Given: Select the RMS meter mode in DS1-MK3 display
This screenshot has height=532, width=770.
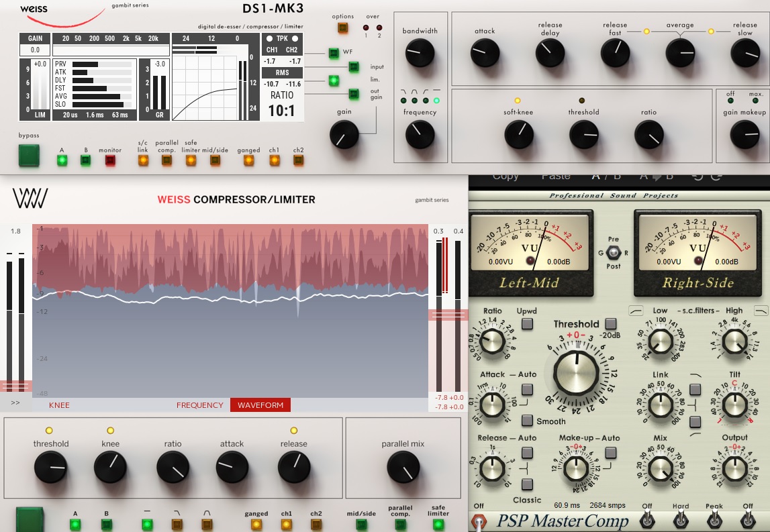Looking at the screenshot, I should (x=283, y=72).
